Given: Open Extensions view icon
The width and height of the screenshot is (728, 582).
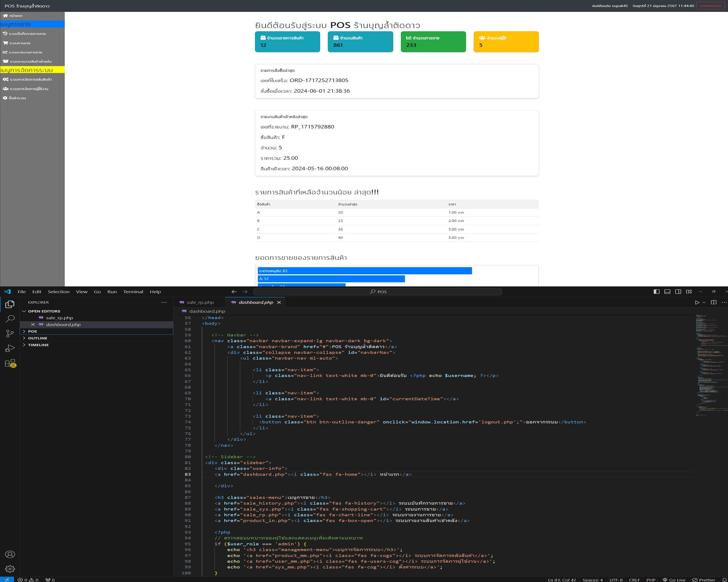Looking at the screenshot, I should click(10, 363).
